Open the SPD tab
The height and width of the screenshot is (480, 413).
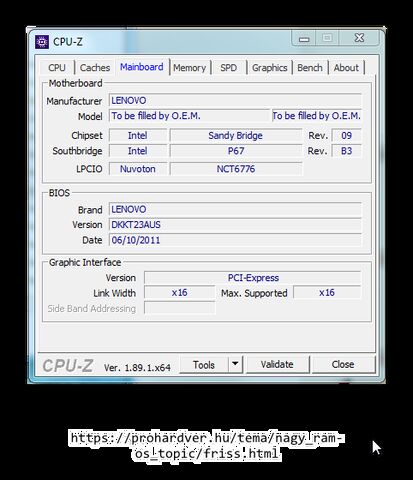pos(228,68)
